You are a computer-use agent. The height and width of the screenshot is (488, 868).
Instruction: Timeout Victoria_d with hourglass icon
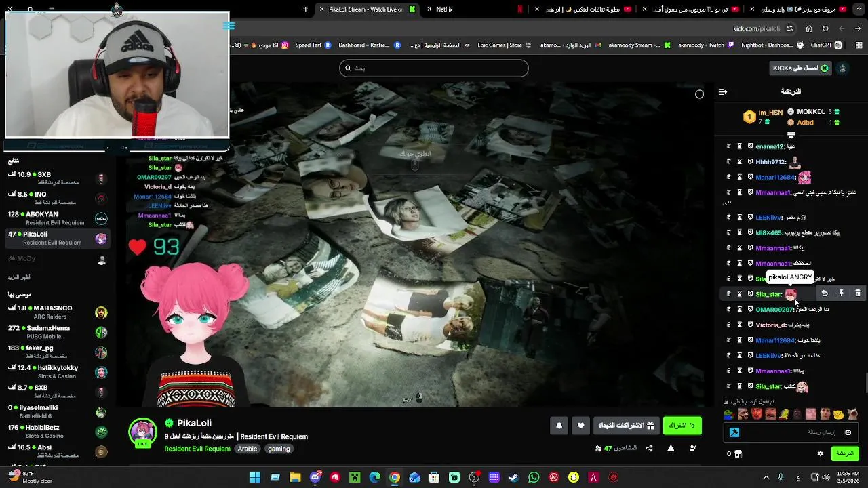(739, 325)
